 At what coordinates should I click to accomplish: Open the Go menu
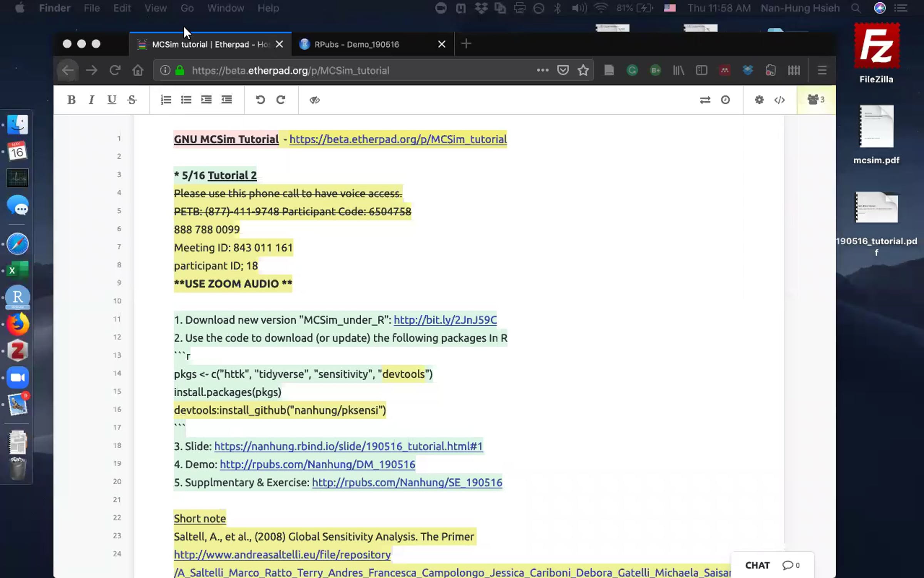pyautogui.click(x=187, y=8)
